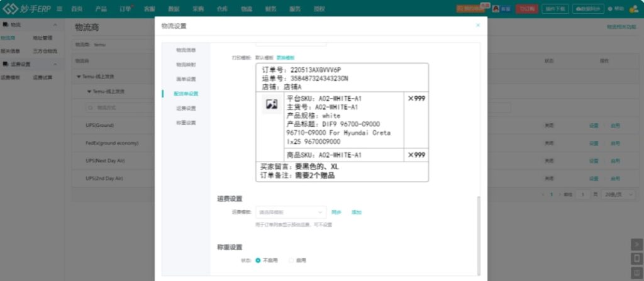The image size is (644, 281).
Task: Switch to the 物流映射 dialog tab
Action: pos(186,65)
